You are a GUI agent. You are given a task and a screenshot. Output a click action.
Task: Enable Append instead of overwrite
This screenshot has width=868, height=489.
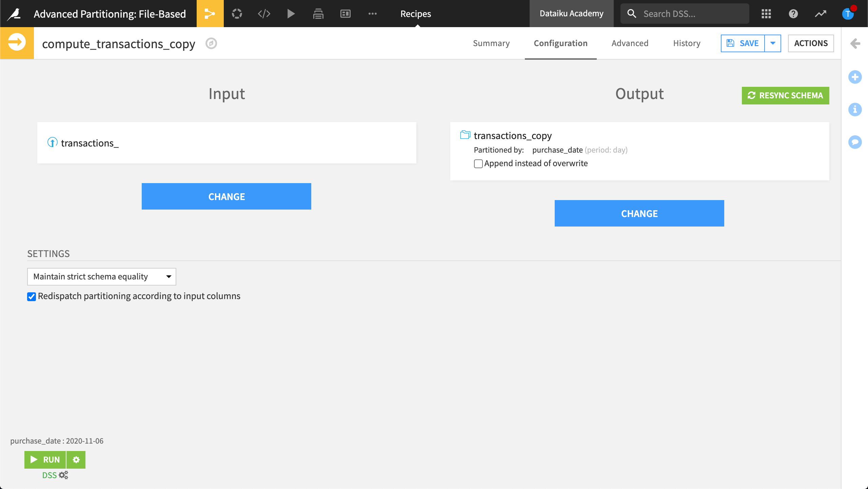coord(478,164)
